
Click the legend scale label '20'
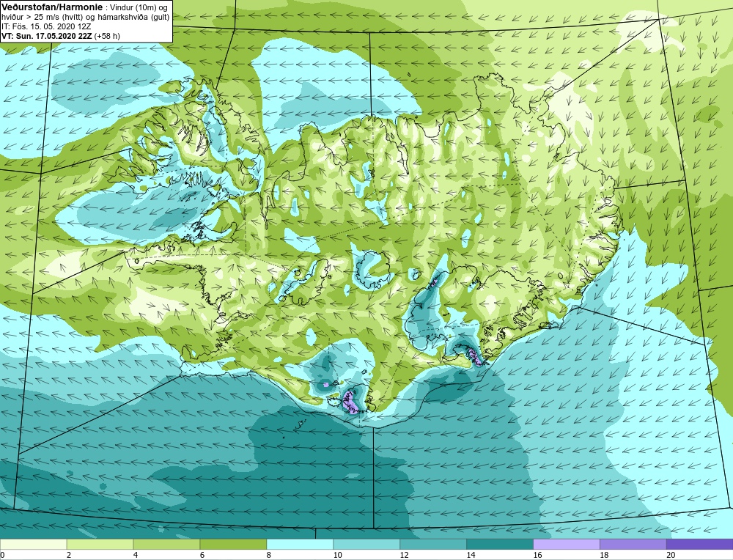click(671, 555)
